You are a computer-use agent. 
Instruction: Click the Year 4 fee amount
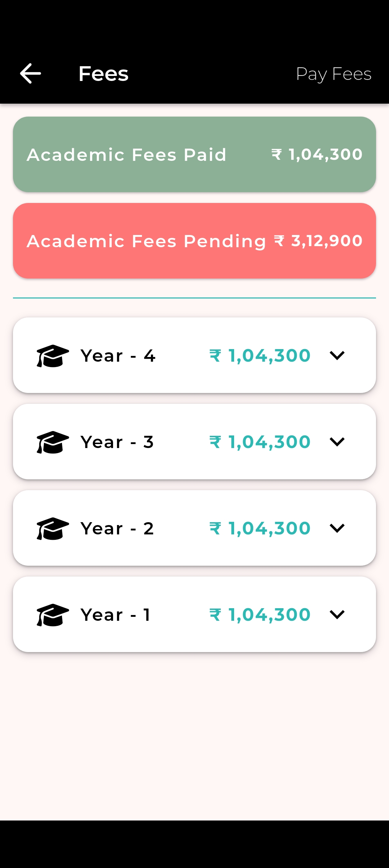260,356
